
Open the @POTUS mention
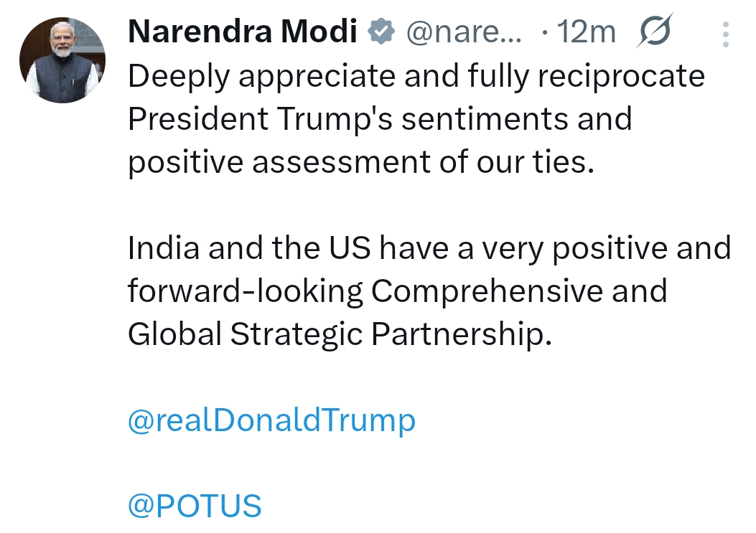[195, 506]
